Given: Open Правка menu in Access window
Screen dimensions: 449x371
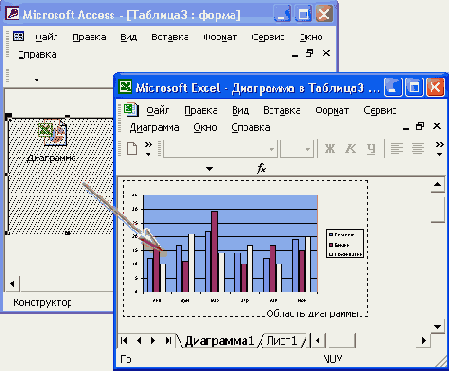Looking at the screenshot, I should point(89,37).
